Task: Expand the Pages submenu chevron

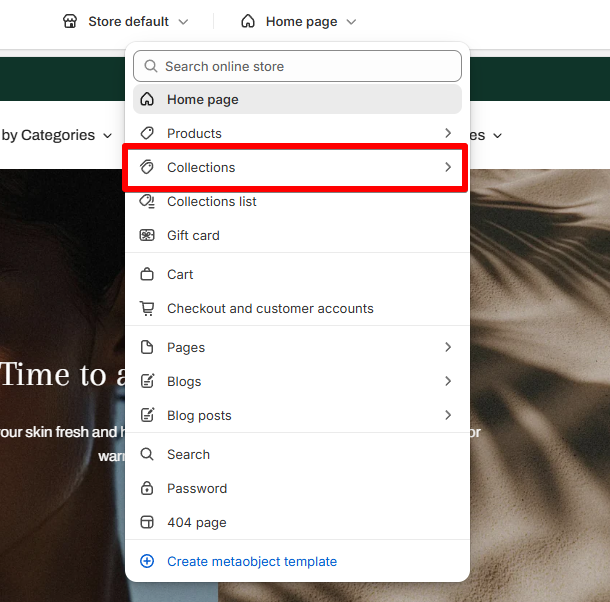Action: click(x=448, y=347)
